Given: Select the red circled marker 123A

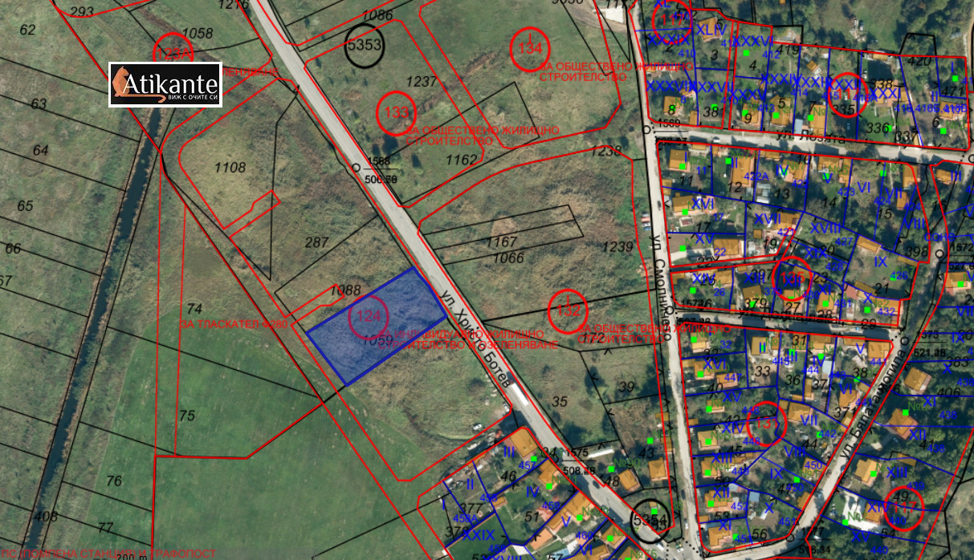Looking at the screenshot, I should tap(174, 53).
